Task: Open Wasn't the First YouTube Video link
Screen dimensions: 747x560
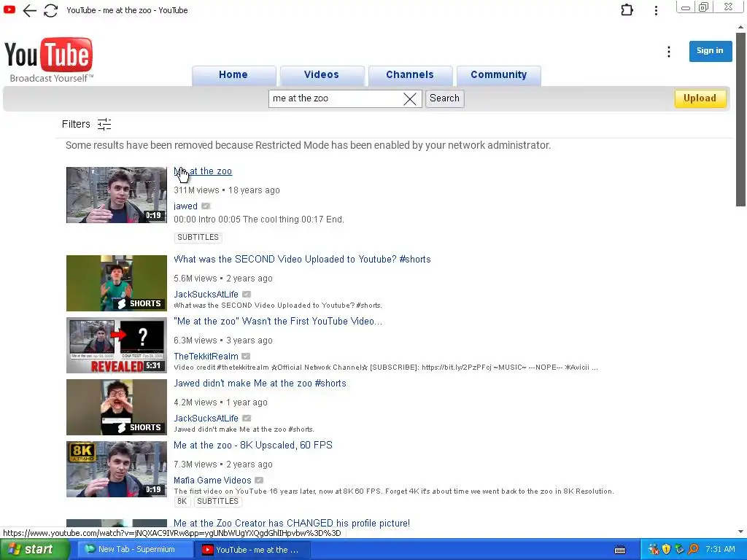Action: coord(278,322)
